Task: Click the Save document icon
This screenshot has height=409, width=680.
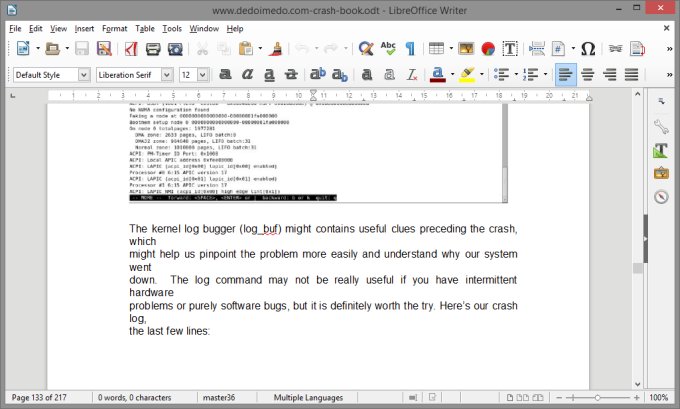Action: click(x=82, y=49)
